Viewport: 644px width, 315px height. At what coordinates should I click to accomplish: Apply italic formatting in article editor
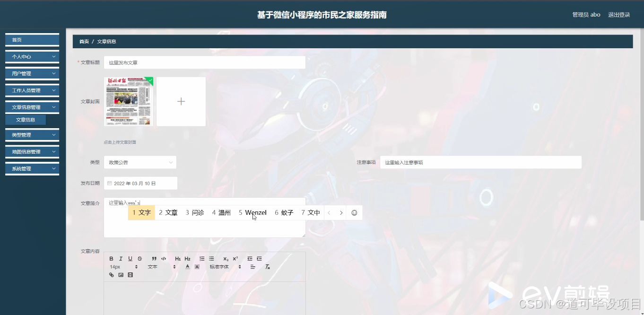pos(121,259)
